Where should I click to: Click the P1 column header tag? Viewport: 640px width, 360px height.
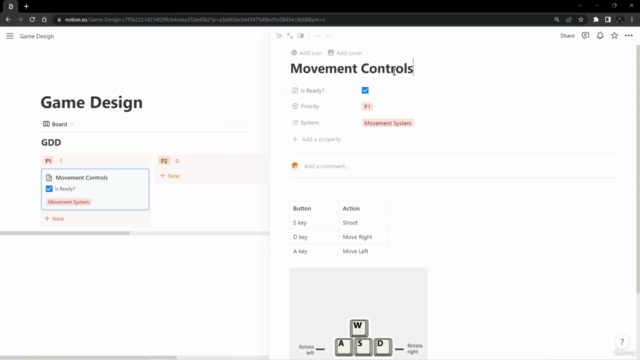point(48,161)
